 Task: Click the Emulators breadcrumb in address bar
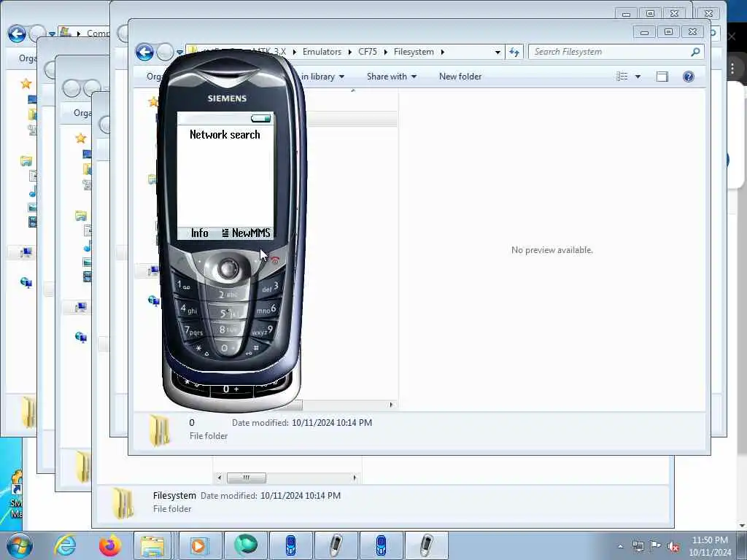click(322, 52)
